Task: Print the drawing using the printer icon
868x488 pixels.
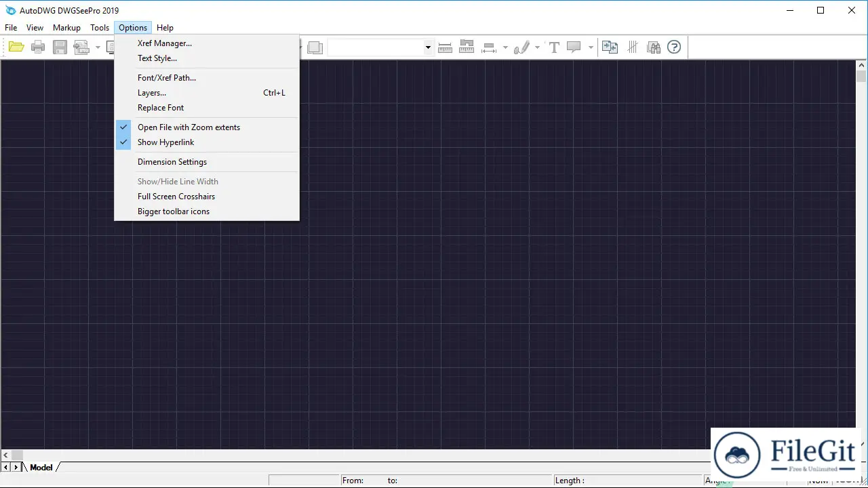Action: [x=38, y=47]
